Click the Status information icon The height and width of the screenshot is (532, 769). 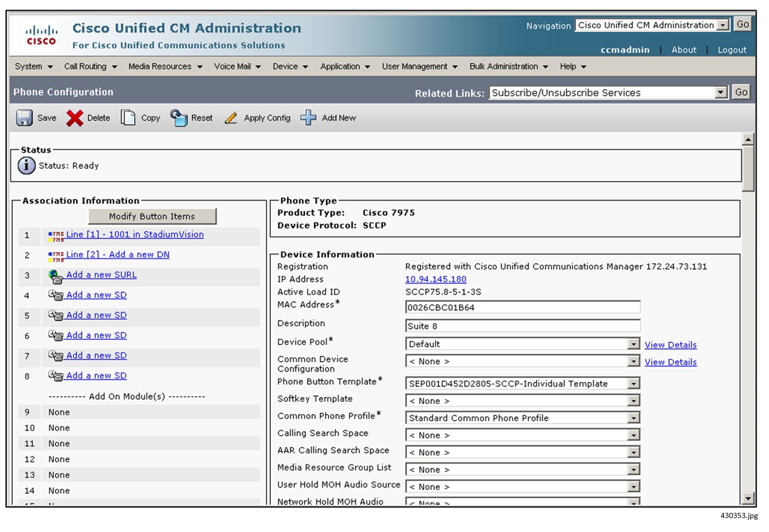click(x=26, y=166)
